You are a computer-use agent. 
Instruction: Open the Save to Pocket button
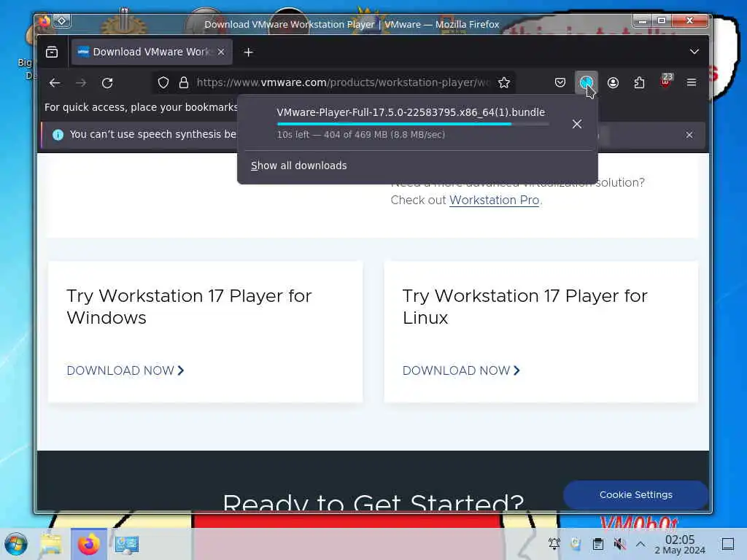click(x=560, y=83)
